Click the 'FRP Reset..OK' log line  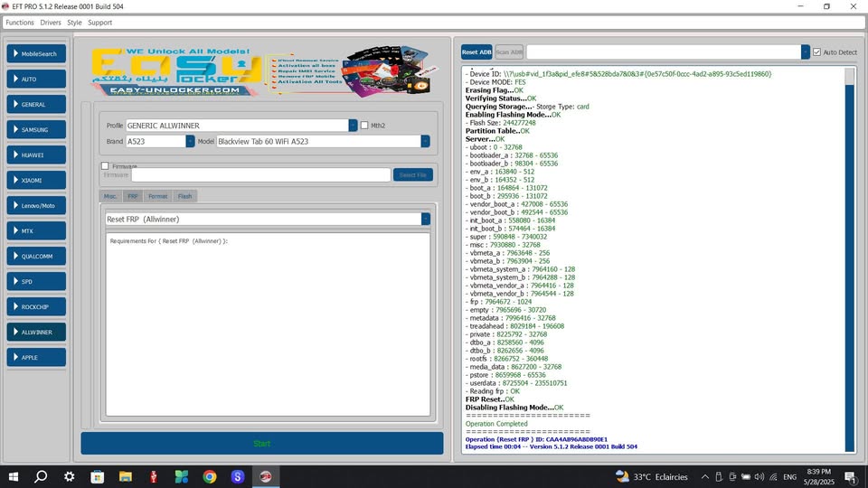(x=490, y=399)
